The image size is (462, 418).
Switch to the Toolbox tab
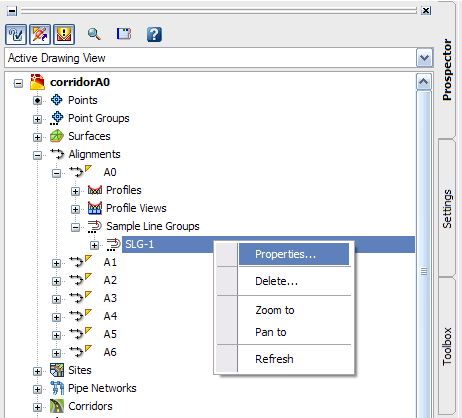click(447, 347)
